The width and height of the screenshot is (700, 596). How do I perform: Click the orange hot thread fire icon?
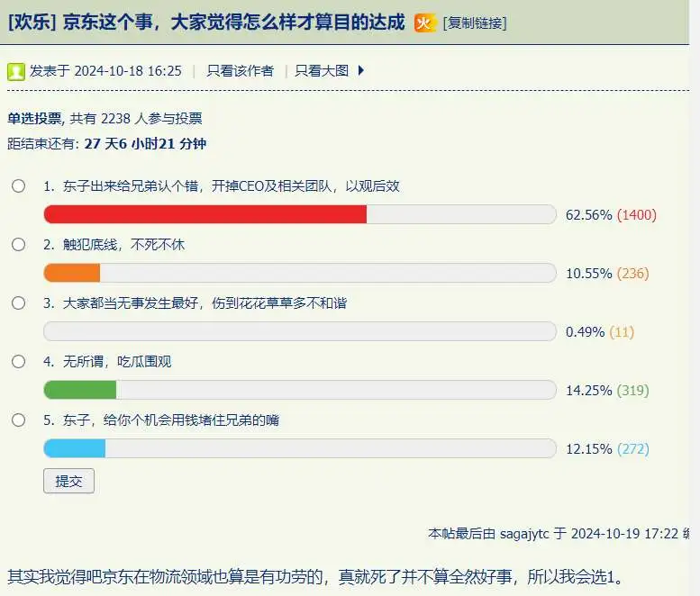click(x=425, y=23)
